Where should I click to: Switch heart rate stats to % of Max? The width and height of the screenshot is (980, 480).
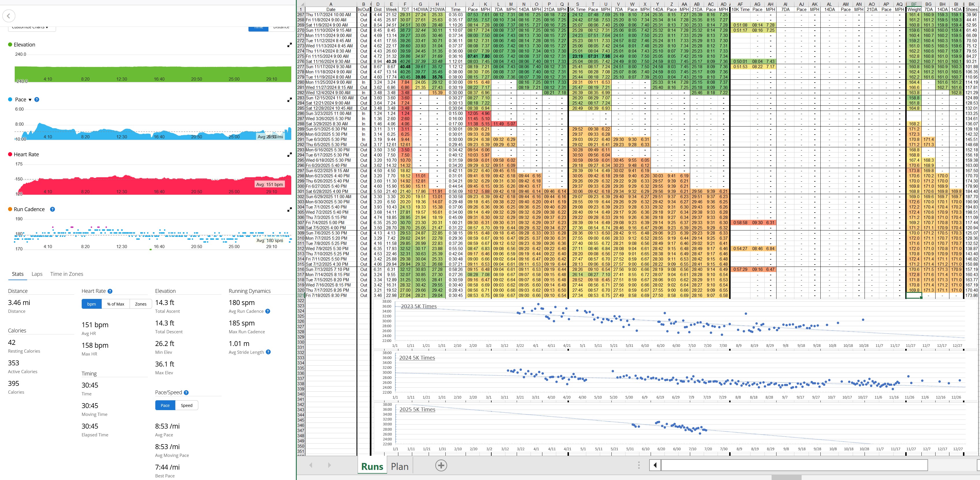click(116, 304)
